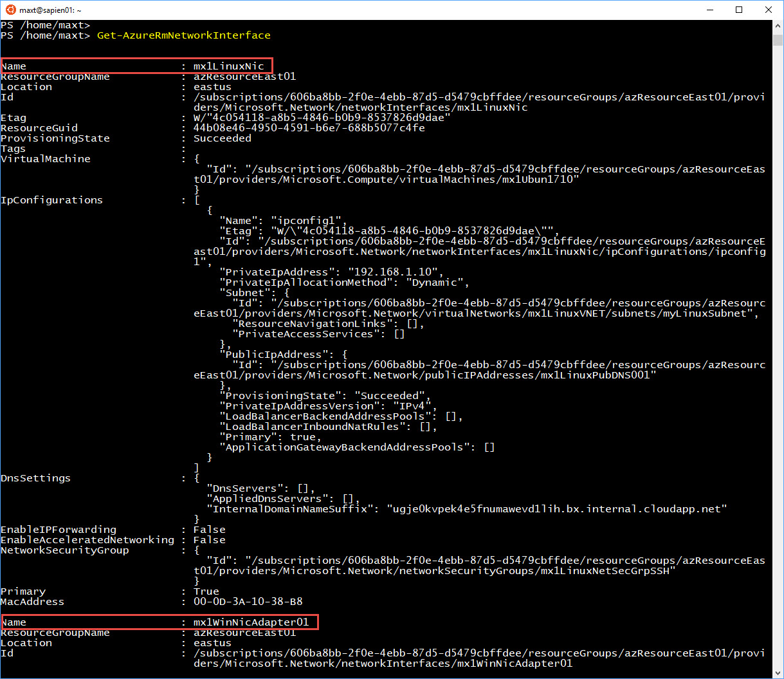Click the Primary value True
The image size is (784, 679).
pos(206,591)
